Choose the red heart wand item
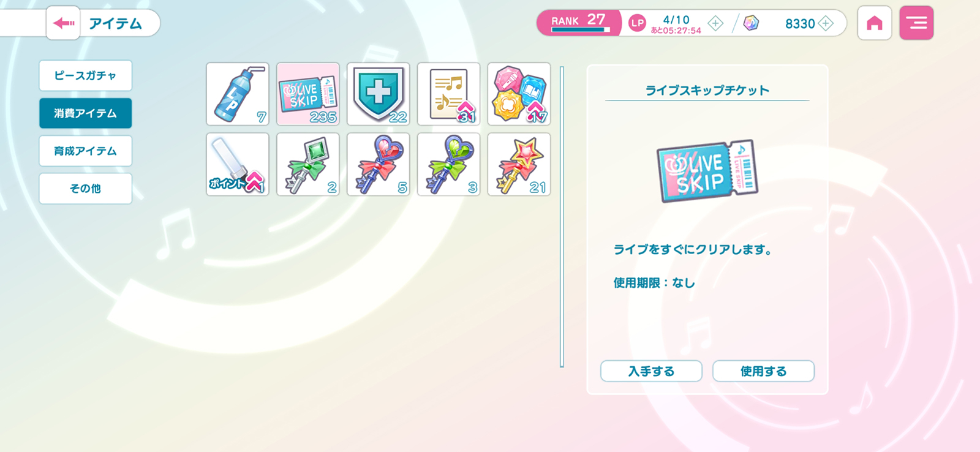The height and width of the screenshot is (452, 980). coord(379,164)
